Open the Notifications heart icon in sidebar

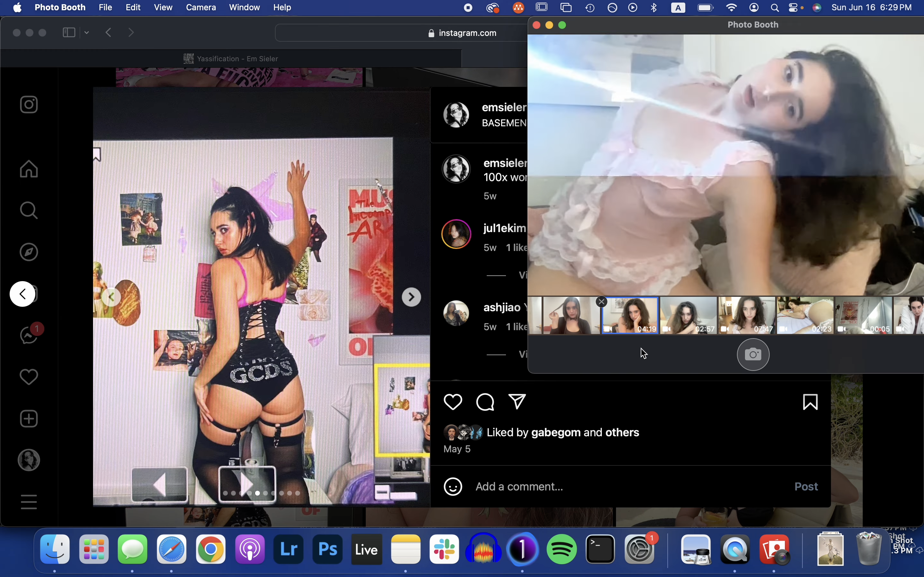[29, 377]
